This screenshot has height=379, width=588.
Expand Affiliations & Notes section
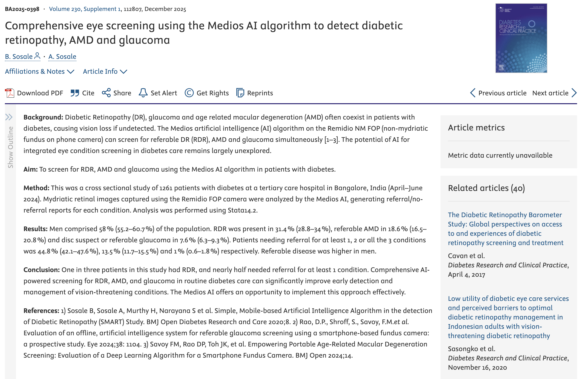39,71
